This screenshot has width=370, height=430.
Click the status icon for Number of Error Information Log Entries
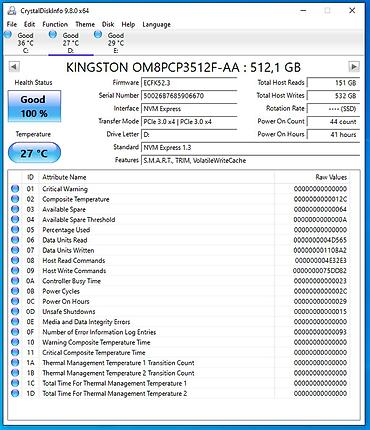[15, 332]
